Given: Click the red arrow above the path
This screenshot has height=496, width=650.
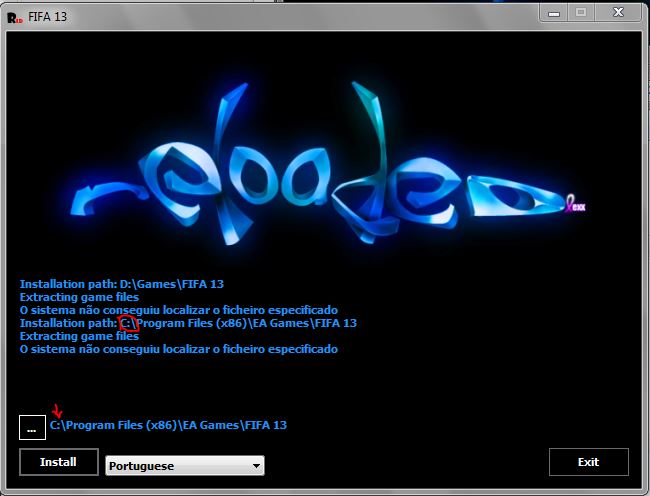Looking at the screenshot, I should (x=57, y=412).
